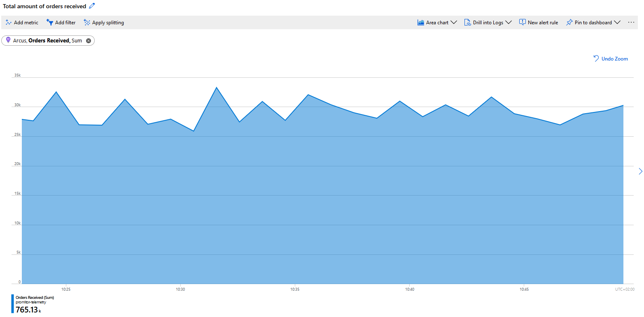The width and height of the screenshot is (644, 317).
Task: Expand the Drill into Logs dropdown arrow
Action: pos(509,23)
